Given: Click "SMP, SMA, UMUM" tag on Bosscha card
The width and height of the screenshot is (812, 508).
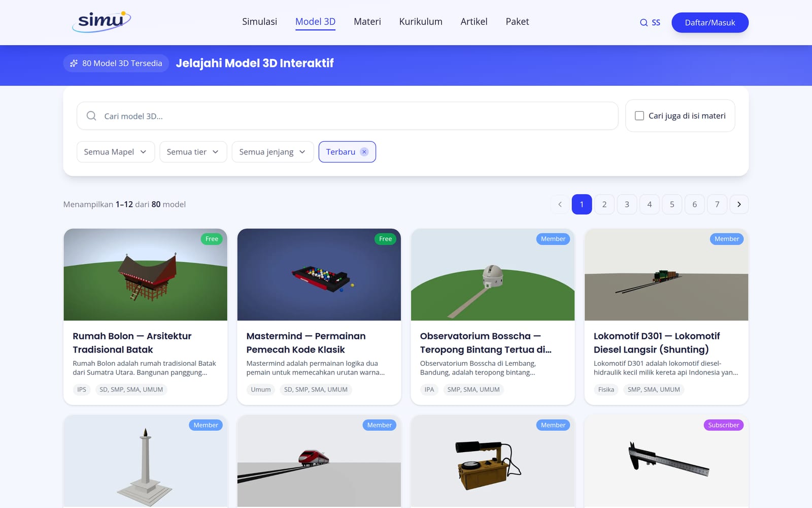Looking at the screenshot, I should pyautogui.click(x=473, y=390).
